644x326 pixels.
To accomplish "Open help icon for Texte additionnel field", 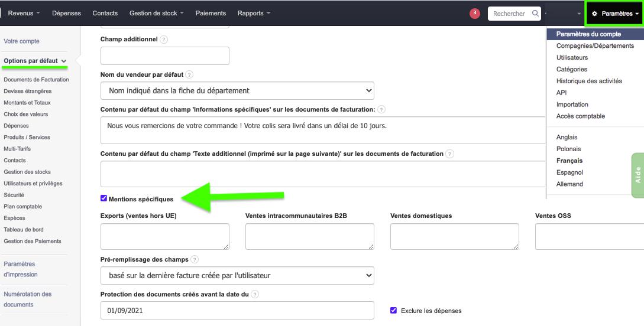I will (449, 154).
